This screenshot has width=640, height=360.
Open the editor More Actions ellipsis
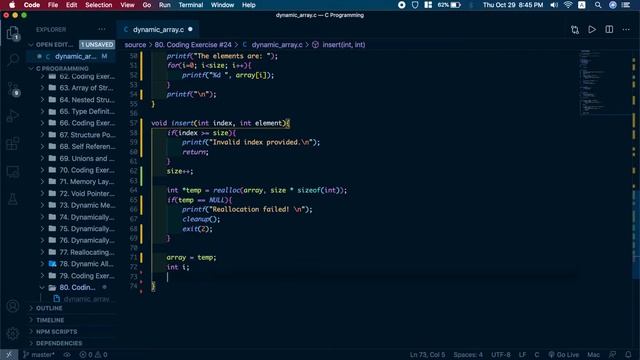pyautogui.click(x=626, y=29)
